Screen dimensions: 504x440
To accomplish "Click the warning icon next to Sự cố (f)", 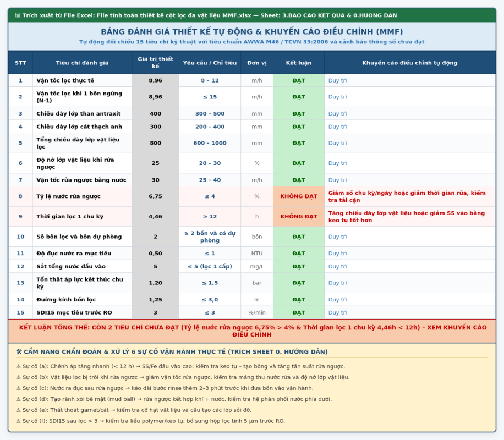I will click(18, 421).
